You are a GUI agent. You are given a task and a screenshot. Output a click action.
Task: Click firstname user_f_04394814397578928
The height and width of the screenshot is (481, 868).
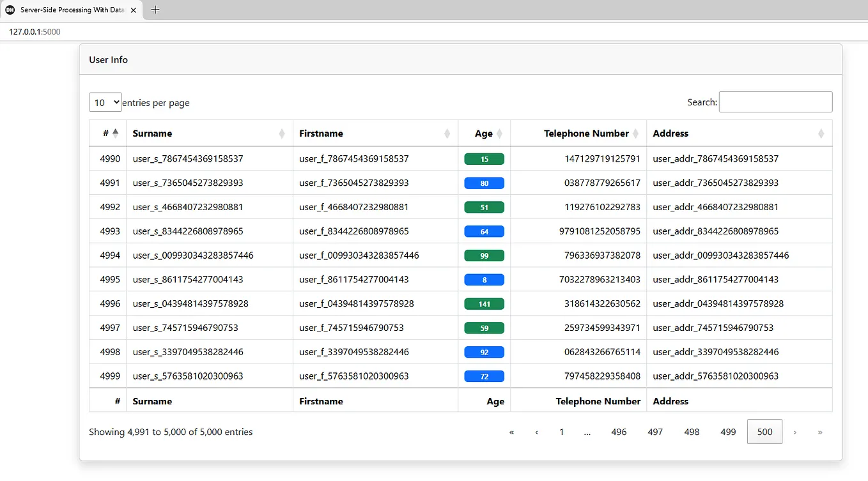(x=357, y=303)
